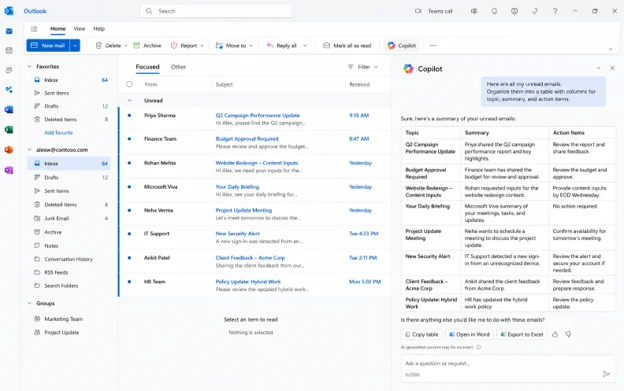624x391 pixels.
Task: Open the Move to menu
Action: pyautogui.click(x=234, y=46)
